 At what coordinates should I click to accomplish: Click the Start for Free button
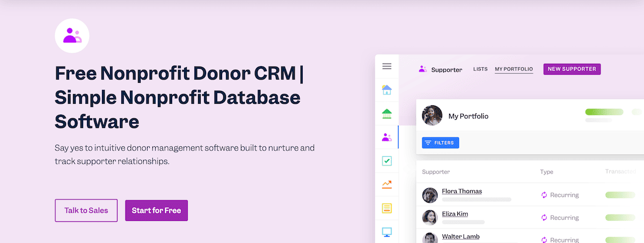[156, 211]
